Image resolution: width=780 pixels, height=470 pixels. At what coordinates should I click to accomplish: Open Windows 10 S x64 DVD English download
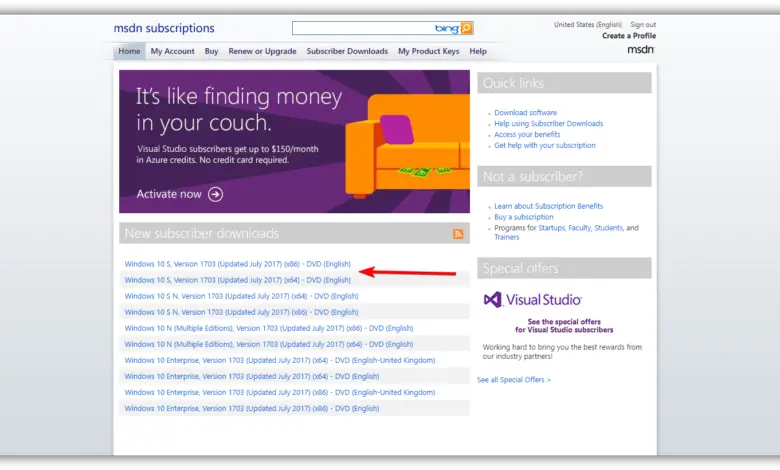tap(237, 280)
